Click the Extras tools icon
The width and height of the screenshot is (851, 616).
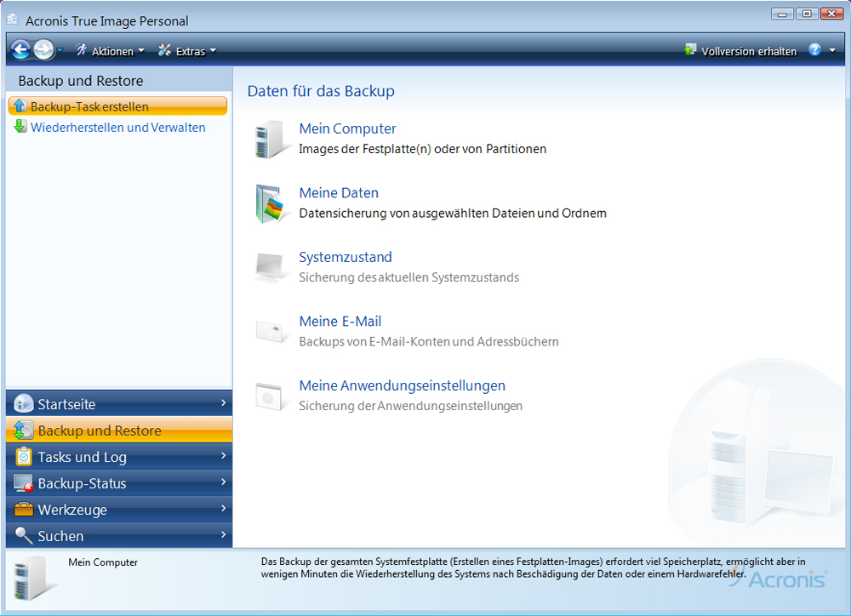pyautogui.click(x=164, y=50)
